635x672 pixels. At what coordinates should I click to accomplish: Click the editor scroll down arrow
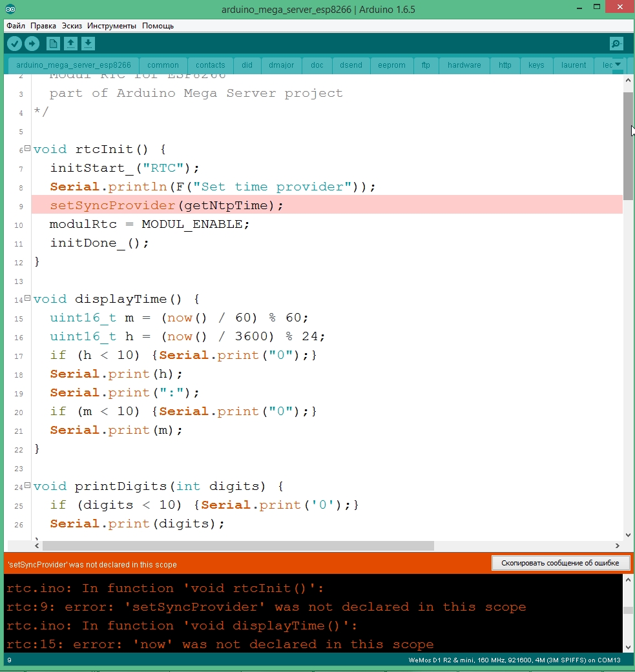628,535
